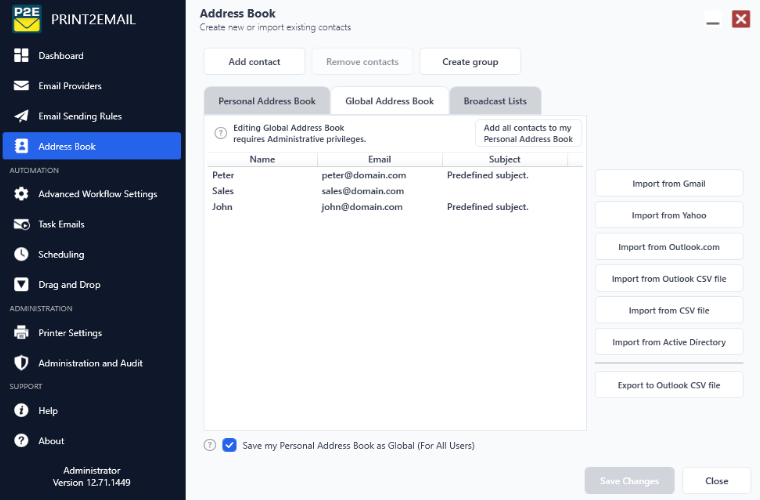Image resolution: width=760 pixels, height=500 pixels.
Task: Switch to Personal Address Book tab
Action: click(267, 101)
